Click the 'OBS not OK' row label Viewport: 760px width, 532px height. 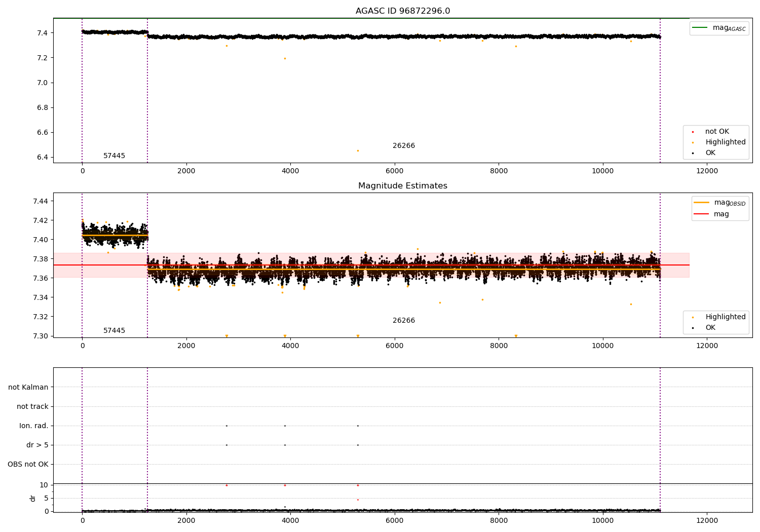click(x=28, y=464)
